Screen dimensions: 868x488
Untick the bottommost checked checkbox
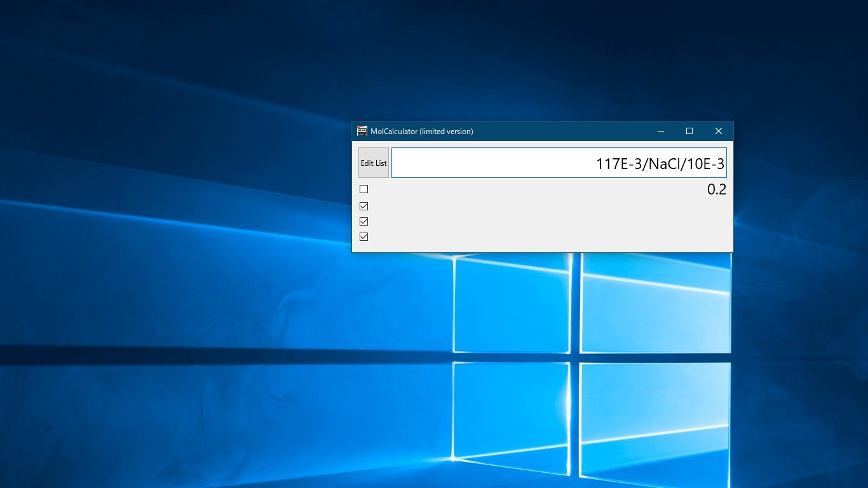[x=364, y=236]
